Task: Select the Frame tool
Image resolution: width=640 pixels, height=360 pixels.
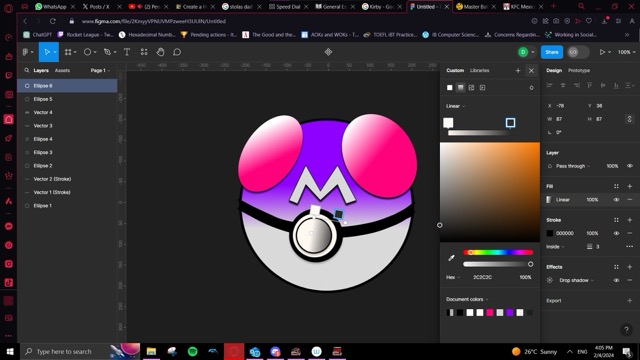Action: [x=68, y=52]
